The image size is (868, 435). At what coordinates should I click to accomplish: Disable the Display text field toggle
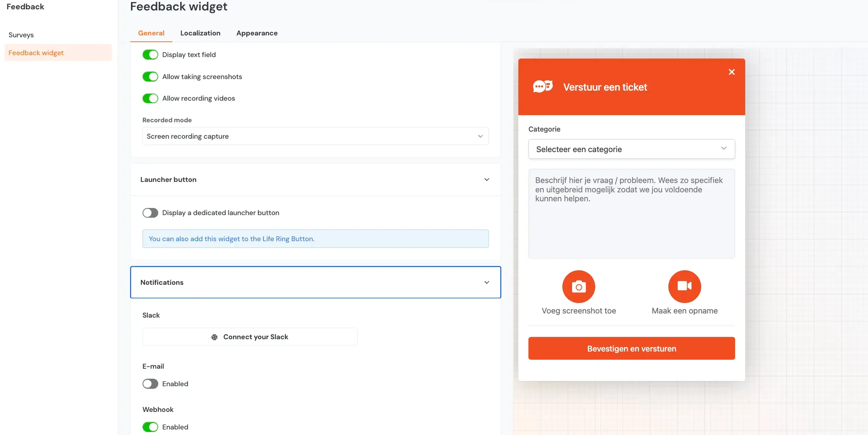[x=150, y=54]
